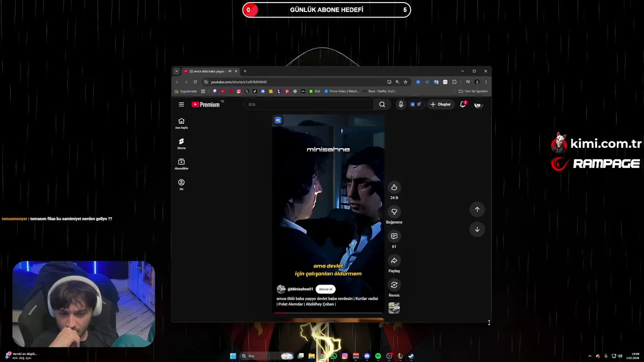This screenshot has height=362, width=644.
Task: Focus the YouTube Ara search field
Action: 309,104
